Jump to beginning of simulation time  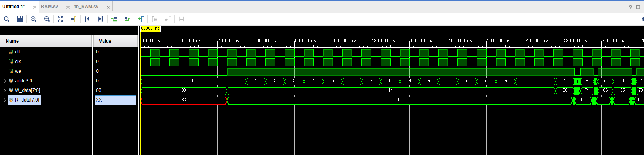pos(87,19)
